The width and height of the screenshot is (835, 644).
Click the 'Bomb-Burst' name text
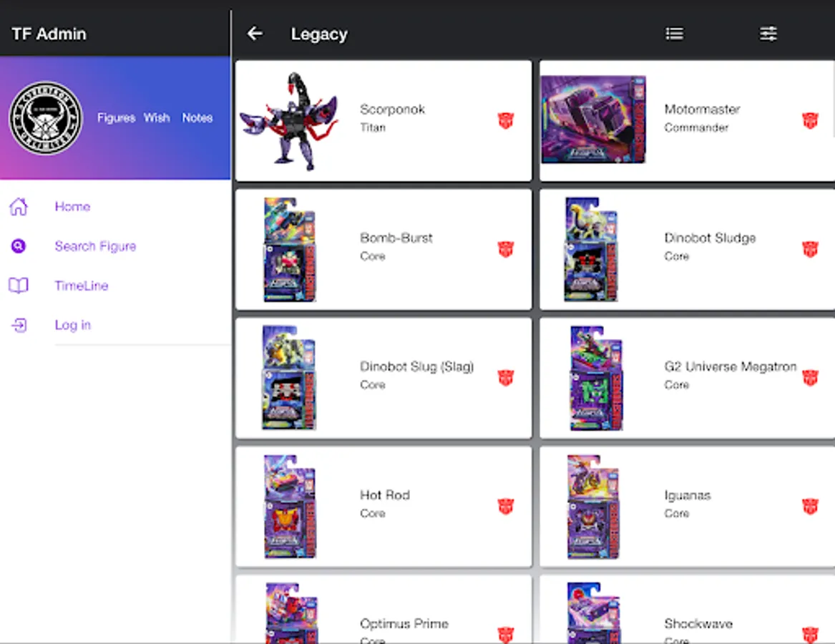point(396,238)
